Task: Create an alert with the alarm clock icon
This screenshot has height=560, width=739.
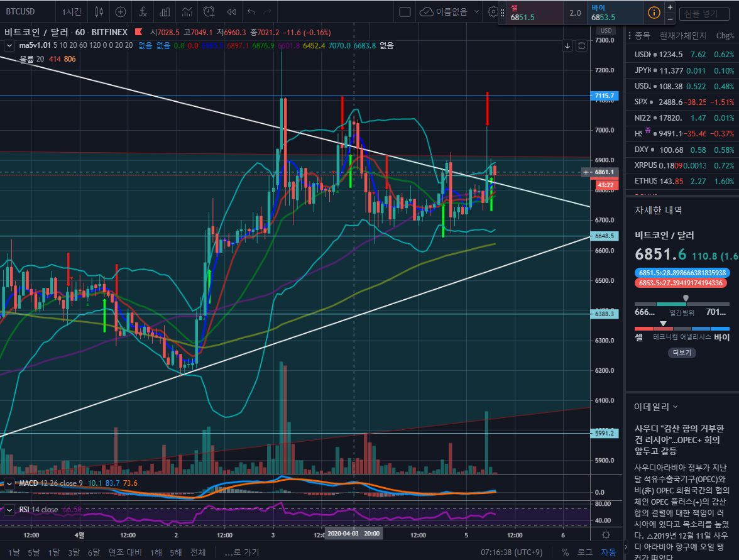Action: [209, 12]
